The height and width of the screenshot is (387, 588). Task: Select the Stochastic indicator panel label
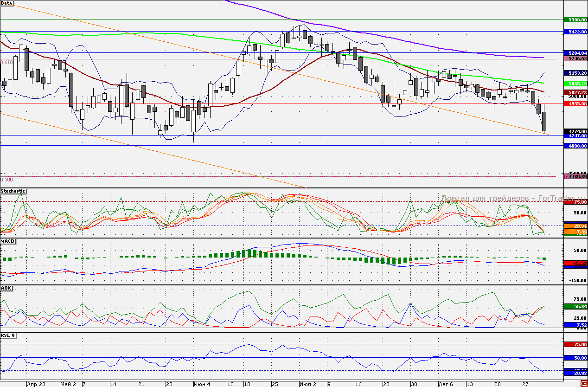pos(13,191)
